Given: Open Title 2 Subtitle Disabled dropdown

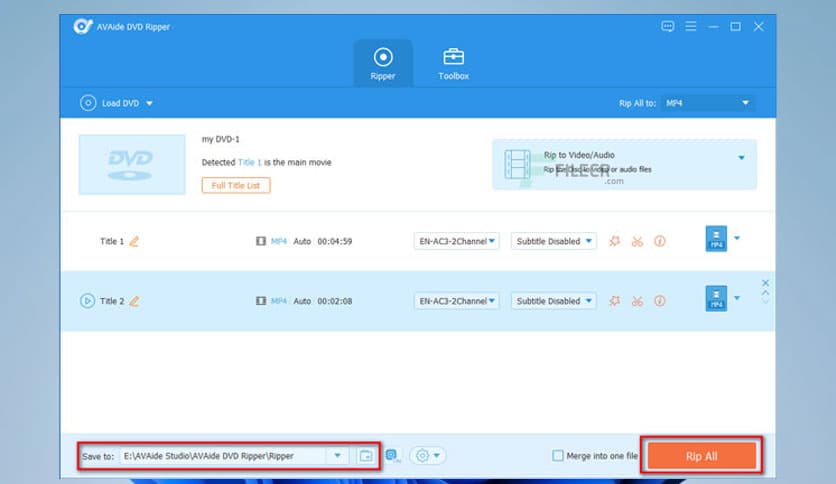Looking at the screenshot, I should (554, 301).
